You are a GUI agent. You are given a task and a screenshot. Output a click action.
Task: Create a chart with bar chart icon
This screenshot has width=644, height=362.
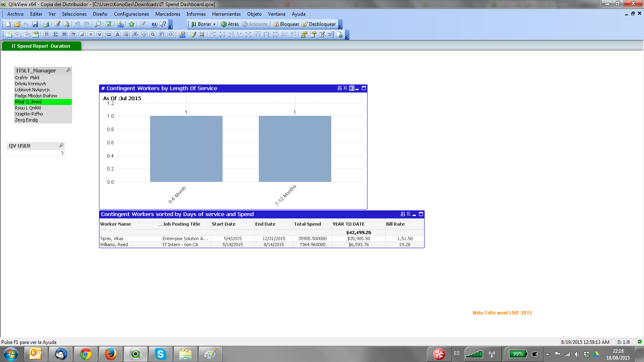tap(82, 35)
